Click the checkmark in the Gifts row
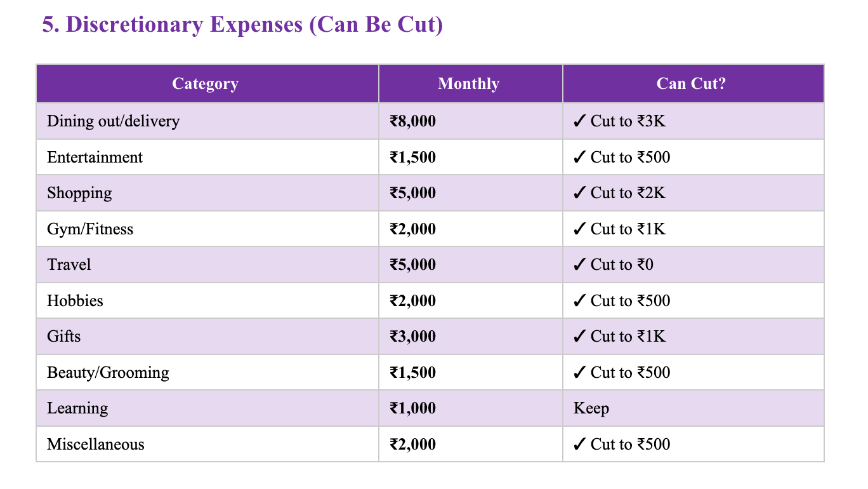Viewport: 868px width, 489px height. pyautogui.click(x=579, y=337)
